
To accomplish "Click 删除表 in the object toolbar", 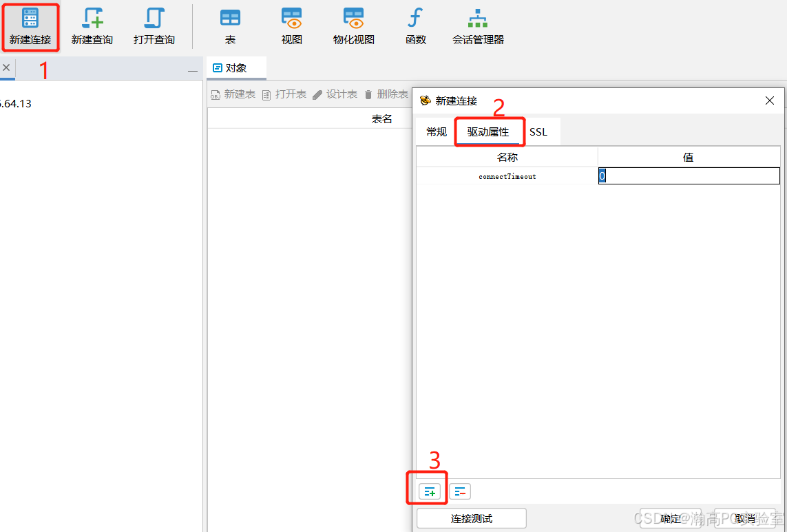I will (386, 94).
